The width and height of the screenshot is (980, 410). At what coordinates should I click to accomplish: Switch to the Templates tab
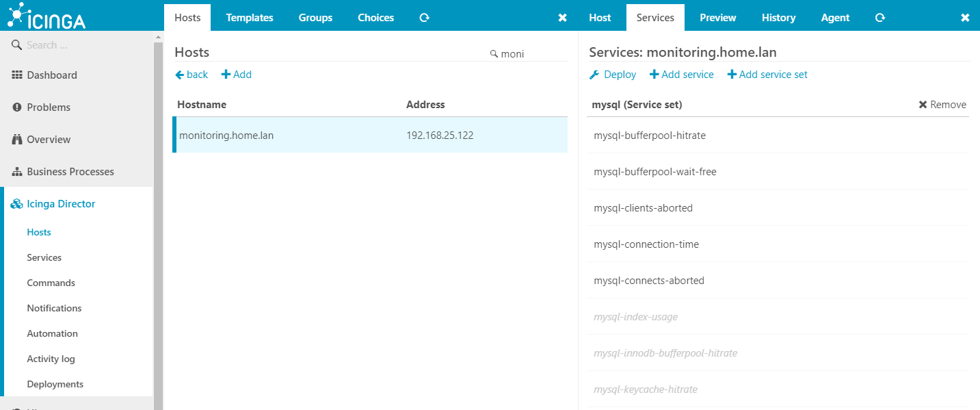[249, 17]
